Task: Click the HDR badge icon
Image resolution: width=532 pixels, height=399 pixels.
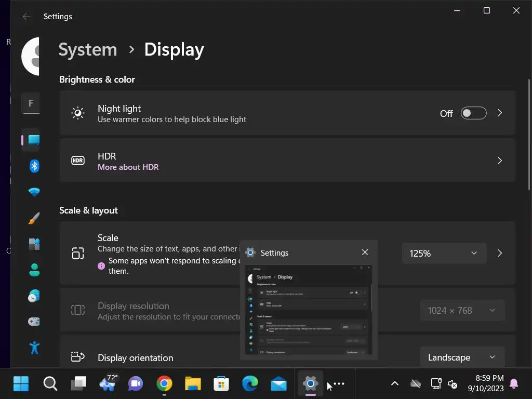Action: point(78,161)
